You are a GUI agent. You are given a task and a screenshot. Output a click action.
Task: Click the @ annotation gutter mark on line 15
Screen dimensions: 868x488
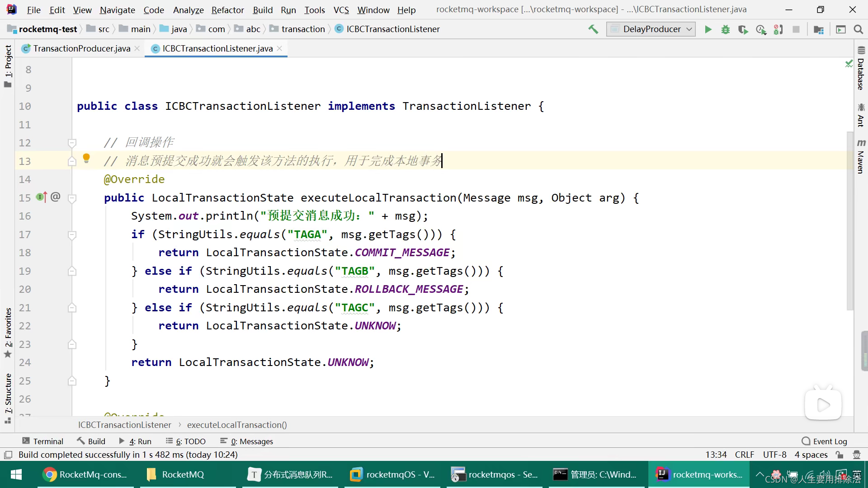point(55,197)
